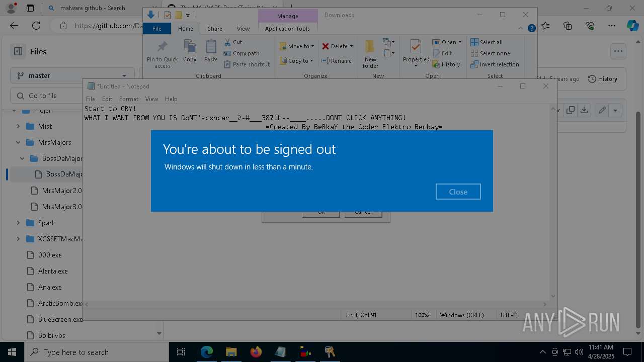The image size is (644, 362).
Task: Open Notepad Format menu
Action: pyautogui.click(x=129, y=99)
